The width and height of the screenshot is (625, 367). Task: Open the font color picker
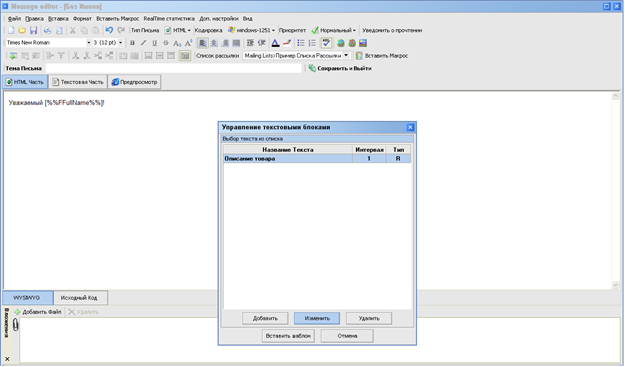click(x=275, y=43)
